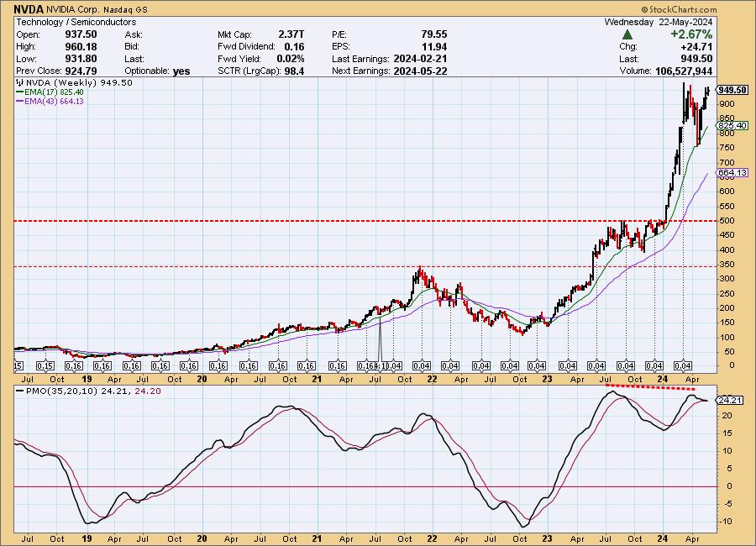
Task: Select the Low value 931.80
Action: [81, 59]
